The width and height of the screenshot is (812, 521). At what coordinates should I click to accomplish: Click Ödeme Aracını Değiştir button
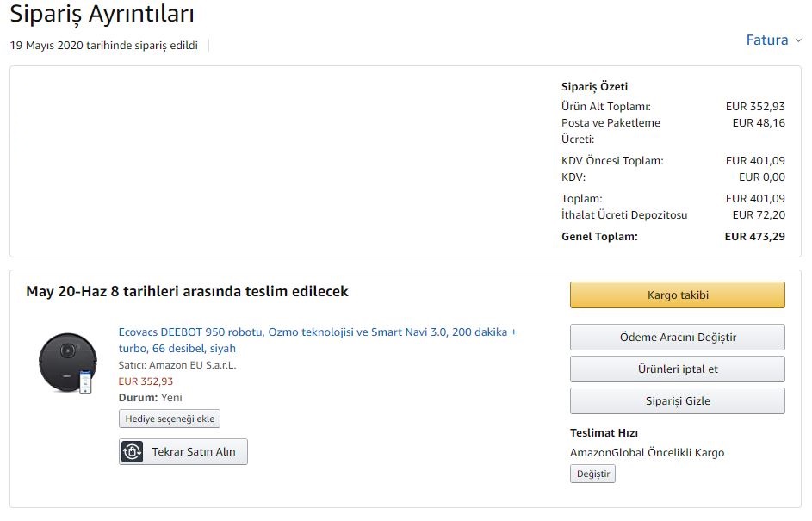point(678,338)
